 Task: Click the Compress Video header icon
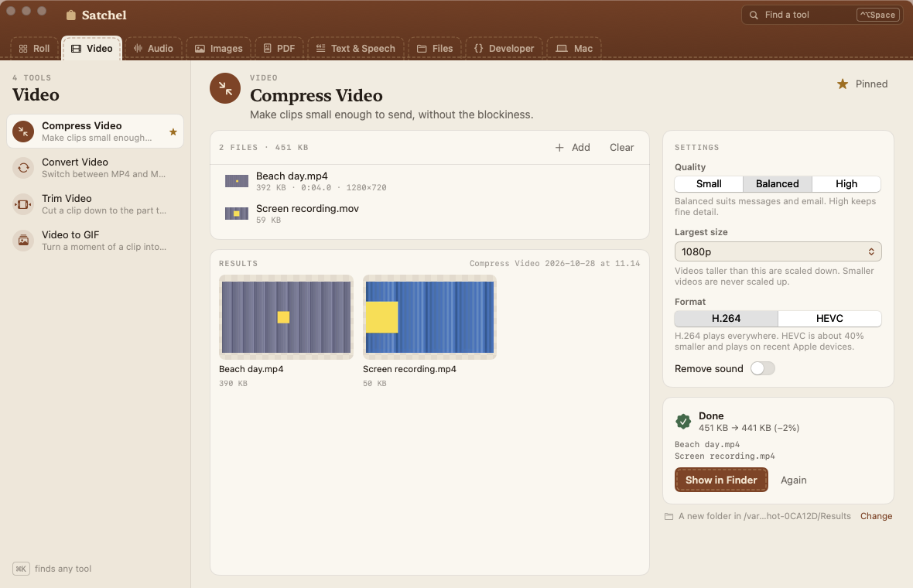click(225, 88)
